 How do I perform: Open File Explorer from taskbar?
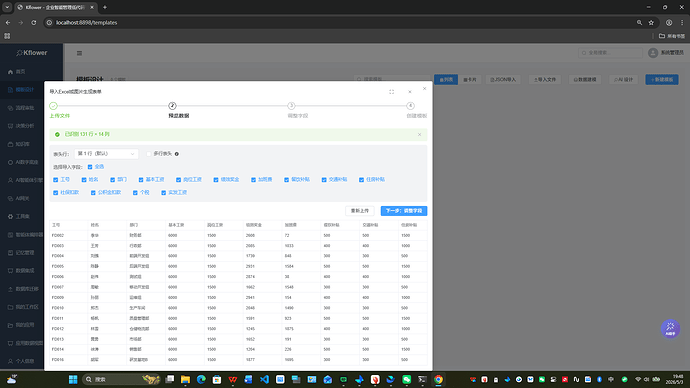(185, 379)
